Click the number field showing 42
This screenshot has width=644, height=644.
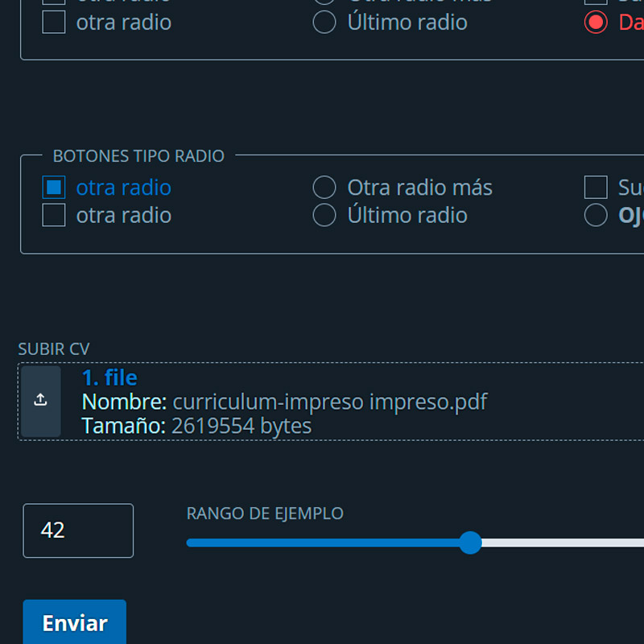78,530
